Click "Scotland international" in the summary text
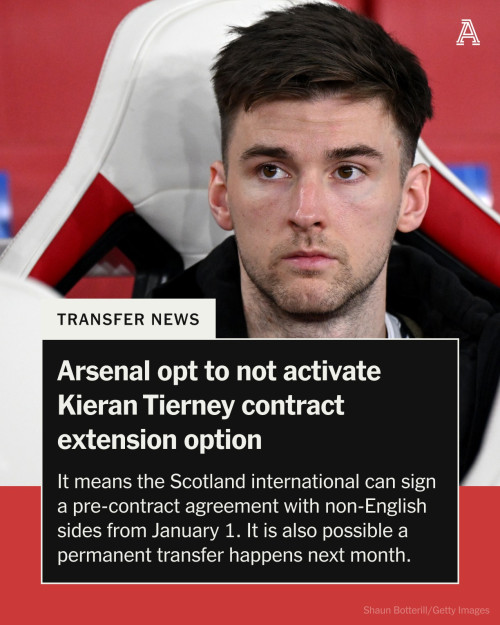500x625 pixels. click(265, 482)
